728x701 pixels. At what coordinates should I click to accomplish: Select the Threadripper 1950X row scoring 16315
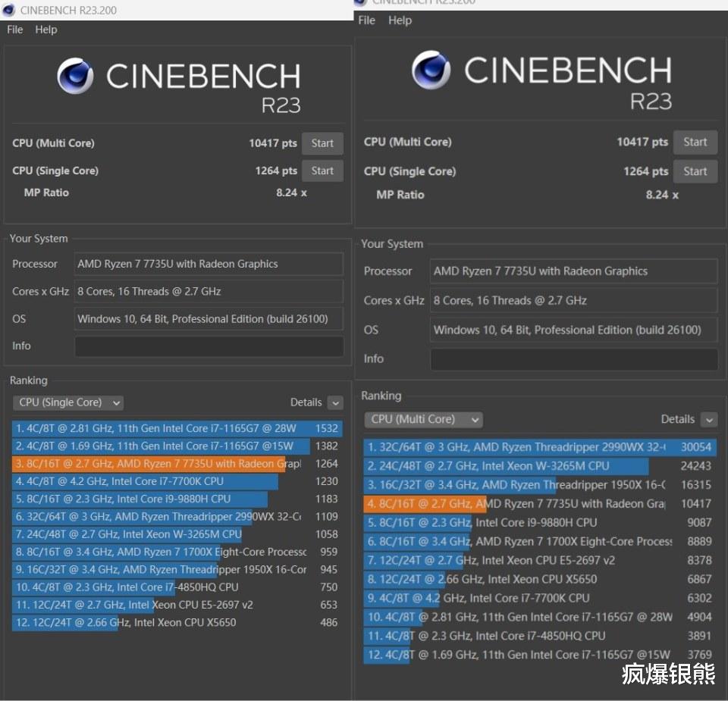point(540,485)
